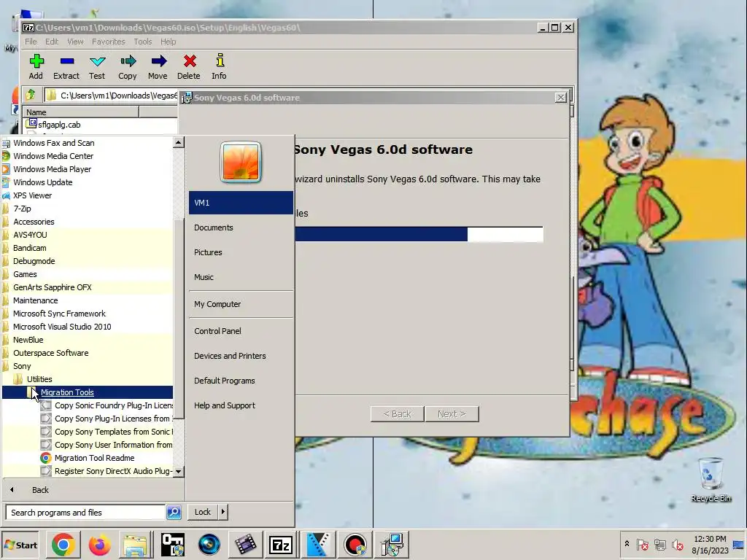Screen dimensions: 747x560
Task: Click the Info icon in 7-Zip toolbar
Action: coord(219,66)
